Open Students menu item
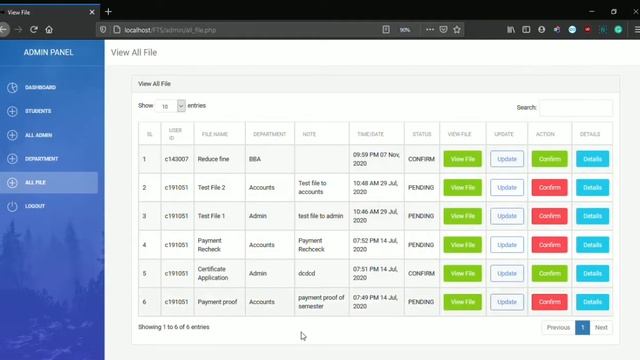640x360 pixels. click(x=38, y=111)
